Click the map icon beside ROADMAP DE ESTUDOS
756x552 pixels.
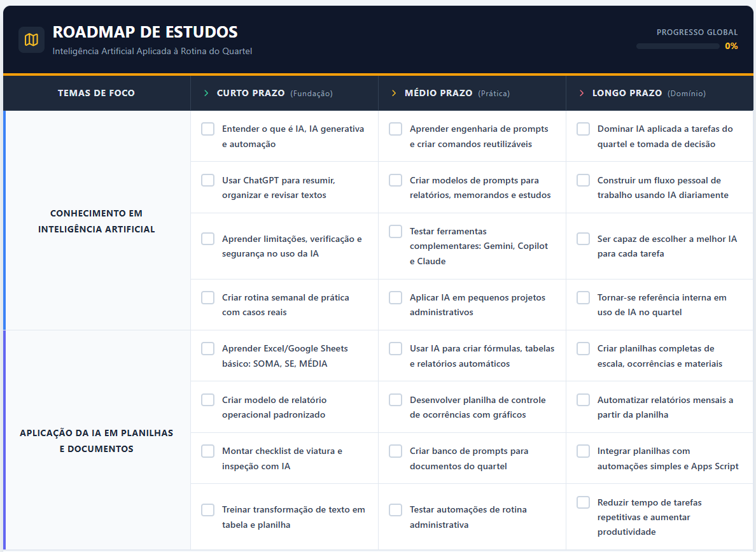pyautogui.click(x=31, y=39)
